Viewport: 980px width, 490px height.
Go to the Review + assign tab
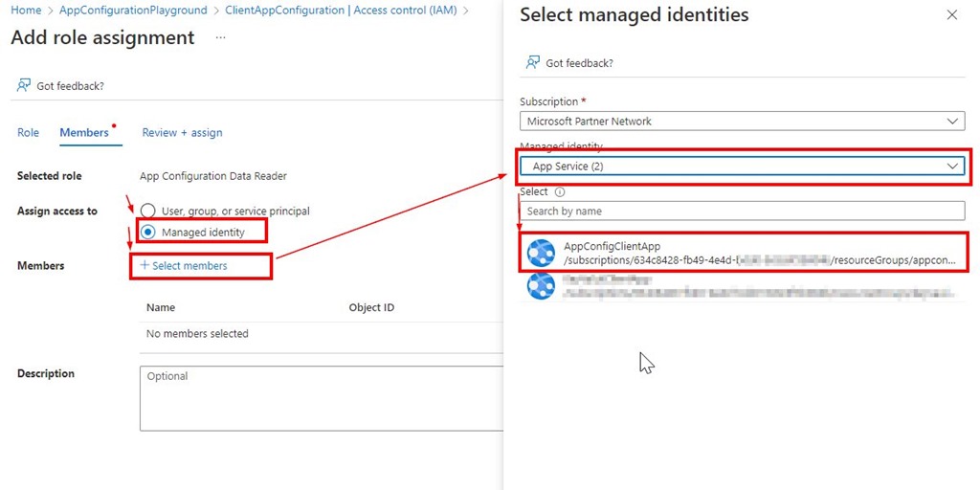coord(182,132)
